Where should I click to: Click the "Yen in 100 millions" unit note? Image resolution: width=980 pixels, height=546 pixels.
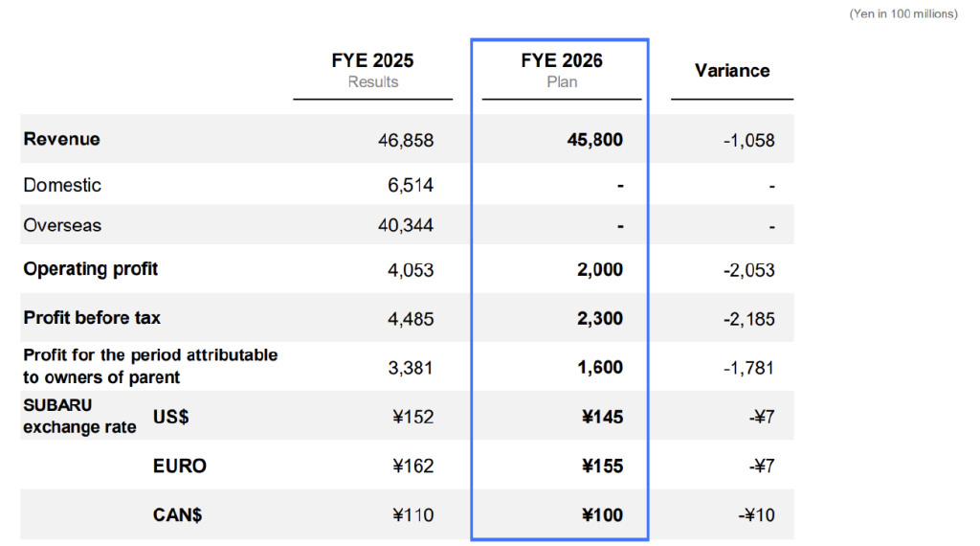902,13
